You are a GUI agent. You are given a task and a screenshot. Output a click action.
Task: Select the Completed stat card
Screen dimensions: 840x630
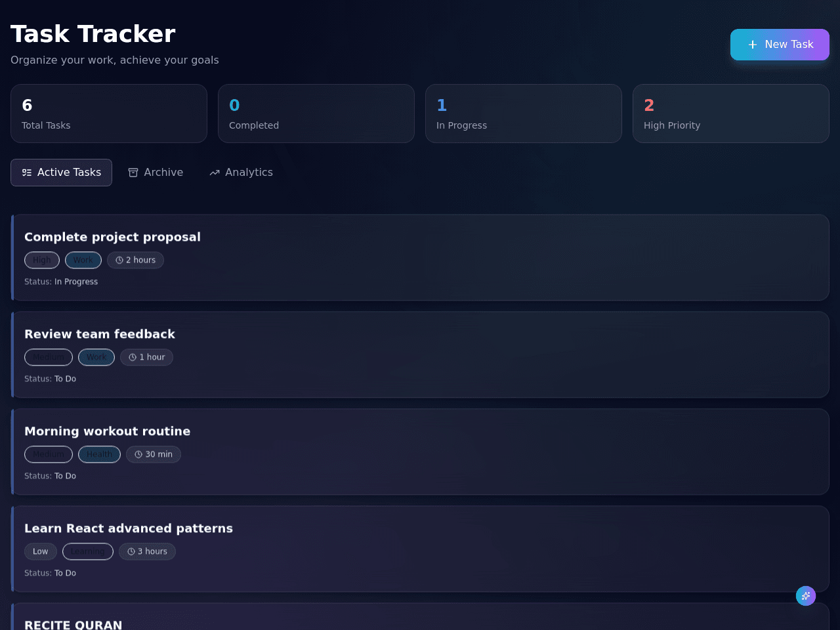[316, 114]
